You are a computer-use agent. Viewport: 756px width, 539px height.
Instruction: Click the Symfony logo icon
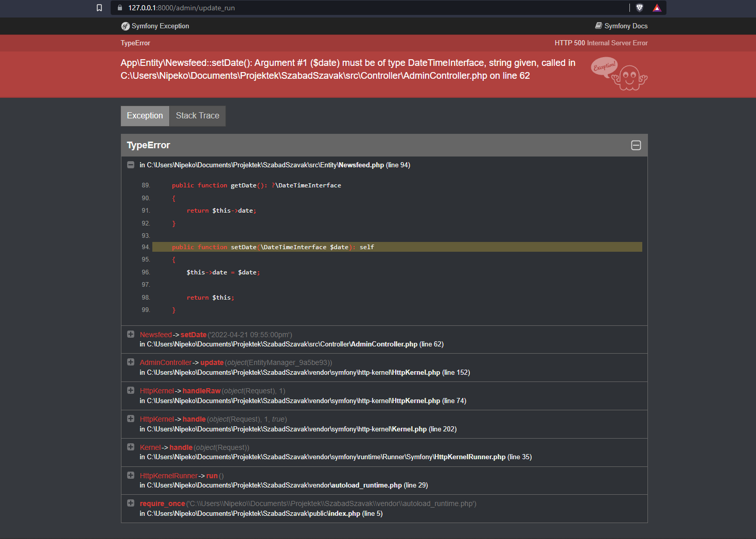(x=125, y=26)
